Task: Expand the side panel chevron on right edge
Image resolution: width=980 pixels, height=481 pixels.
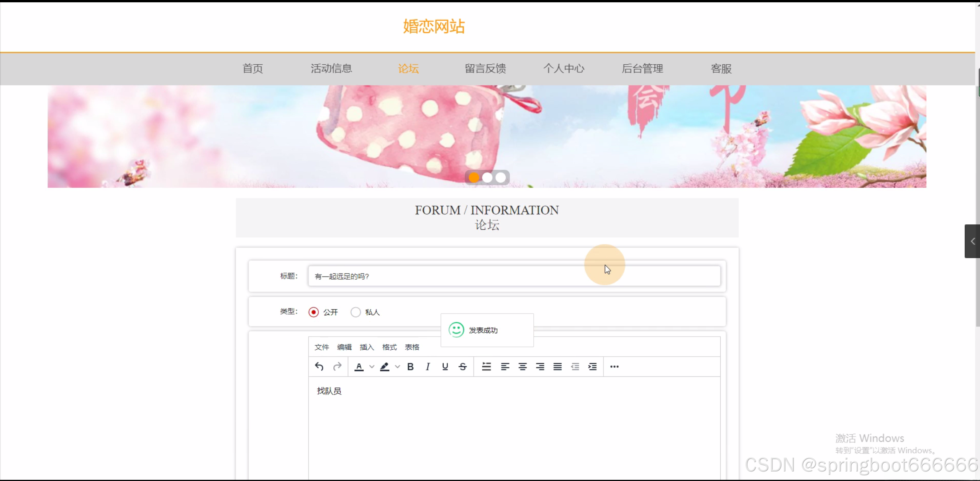Action: [x=972, y=241]
